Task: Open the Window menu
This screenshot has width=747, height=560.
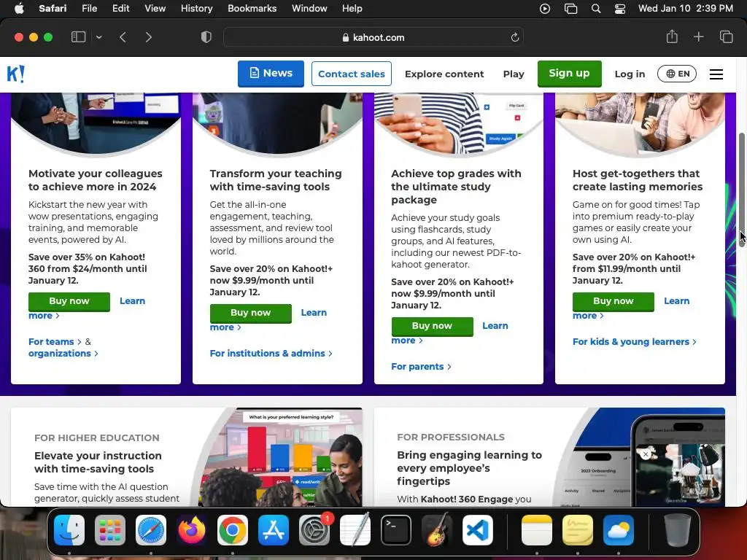Action: [309, 9]
